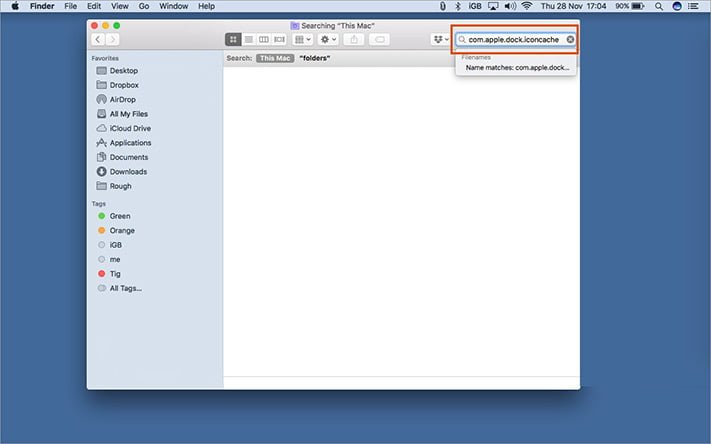This screenshot has width=711, height=444.
Task: Open Spotlight search in menu bar
Action: click(659, 6)
